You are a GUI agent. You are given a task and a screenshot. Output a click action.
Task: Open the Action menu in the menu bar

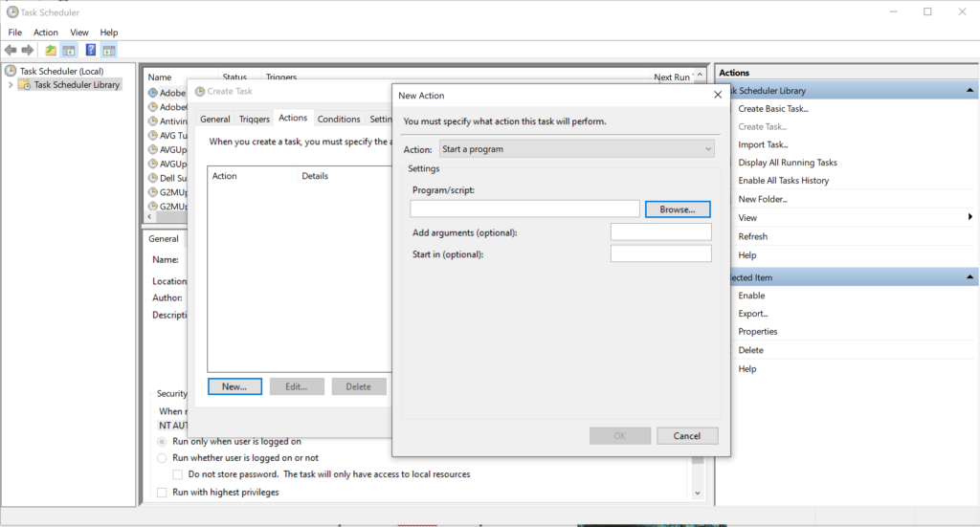[x=46, y=33]
